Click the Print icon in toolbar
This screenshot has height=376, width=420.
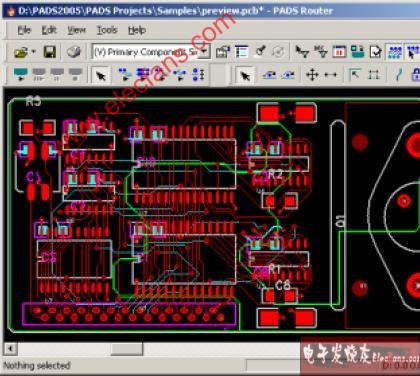tap(74, 52)
